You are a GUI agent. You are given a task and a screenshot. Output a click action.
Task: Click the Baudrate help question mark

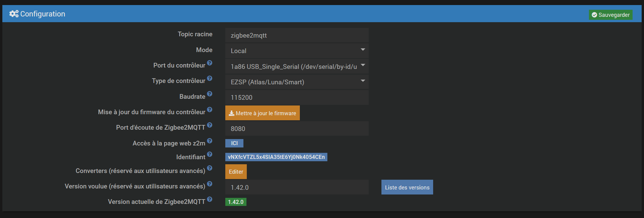click(210, 94)
